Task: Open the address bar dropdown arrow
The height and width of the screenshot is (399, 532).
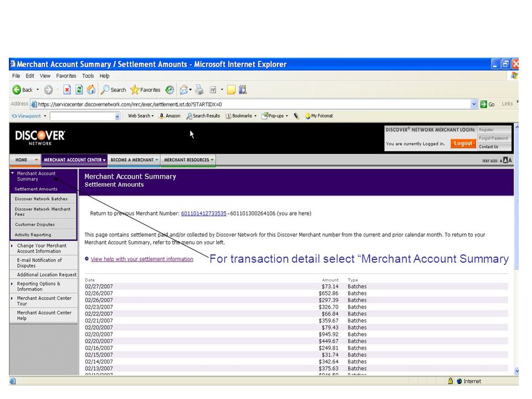Action: 474,105
